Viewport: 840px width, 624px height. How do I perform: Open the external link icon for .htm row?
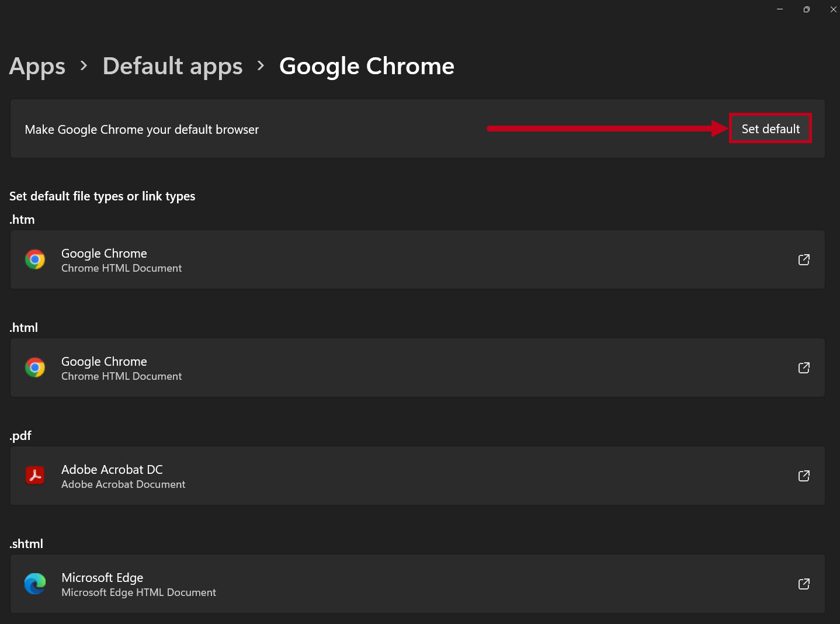(804, 259)
